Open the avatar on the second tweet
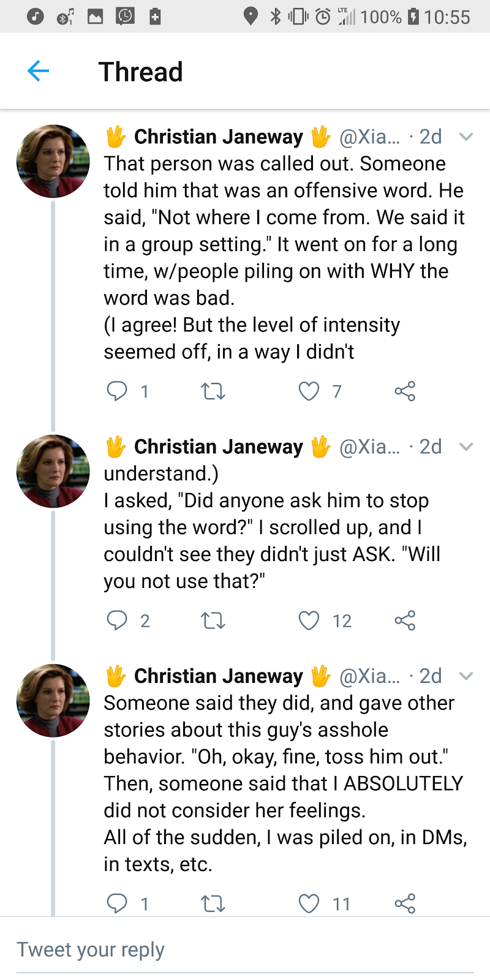 (x=53, y=471)
